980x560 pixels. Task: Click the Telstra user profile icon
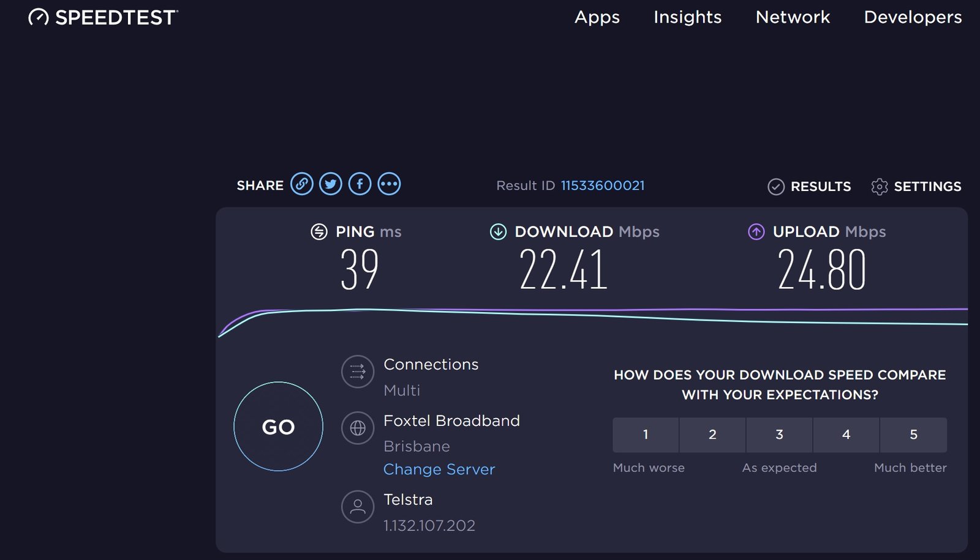(x=358, y=507)
